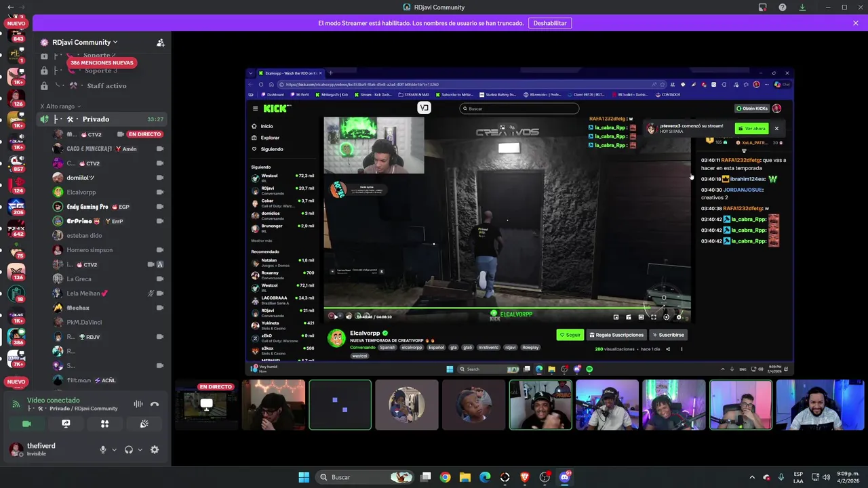Open user domiilol in voice list

[108, 178]
